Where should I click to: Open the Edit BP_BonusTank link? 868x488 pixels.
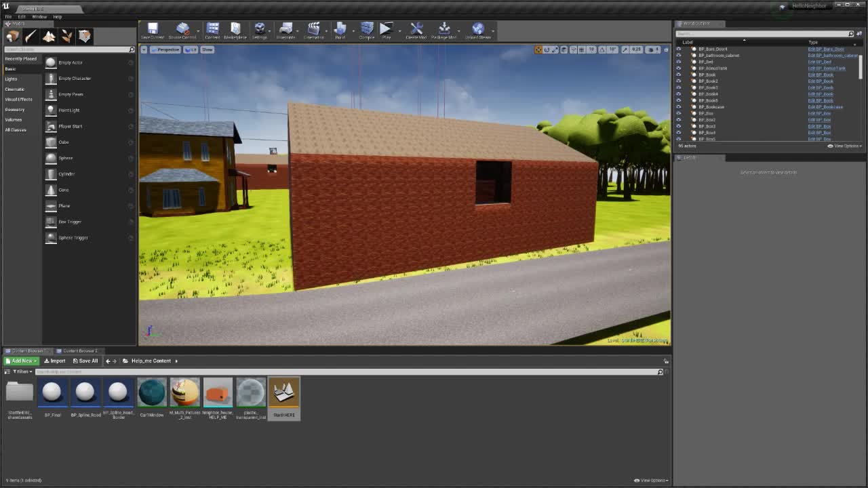[827, 68]
